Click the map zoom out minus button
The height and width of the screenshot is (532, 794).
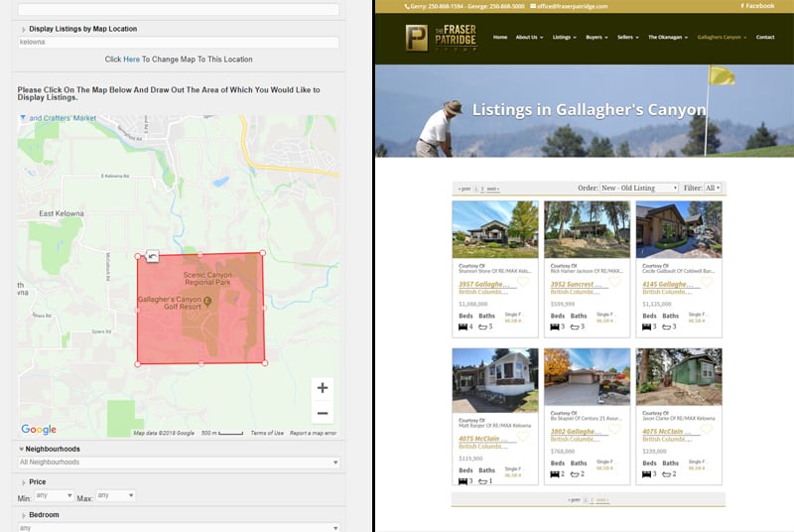point(322,413)
